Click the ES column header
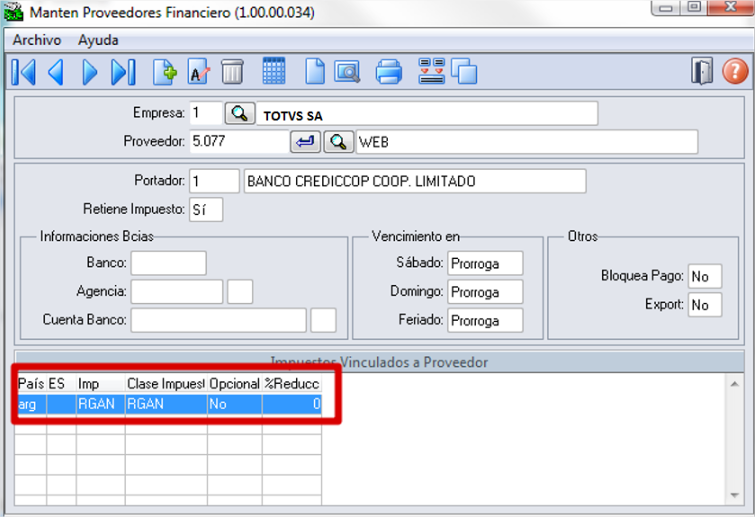 (x=61, y=384)
